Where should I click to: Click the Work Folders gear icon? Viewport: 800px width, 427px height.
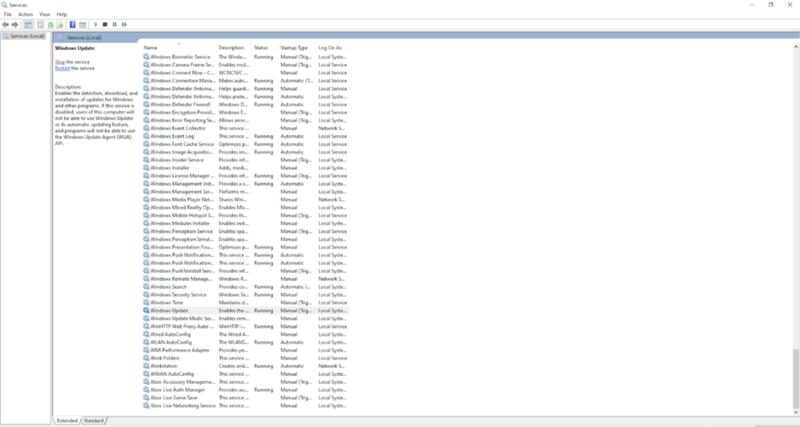pyautogui.click(x=146, y=358)
